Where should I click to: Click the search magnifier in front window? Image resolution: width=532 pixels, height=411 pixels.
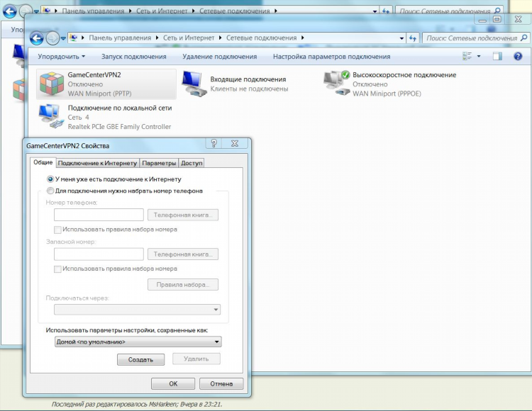[524, 38]
